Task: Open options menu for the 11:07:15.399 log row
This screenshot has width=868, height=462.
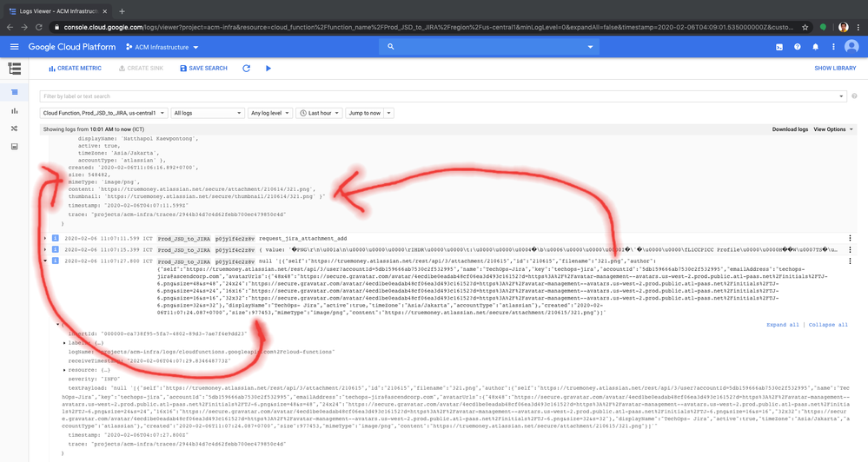Action: coord(850,249)
